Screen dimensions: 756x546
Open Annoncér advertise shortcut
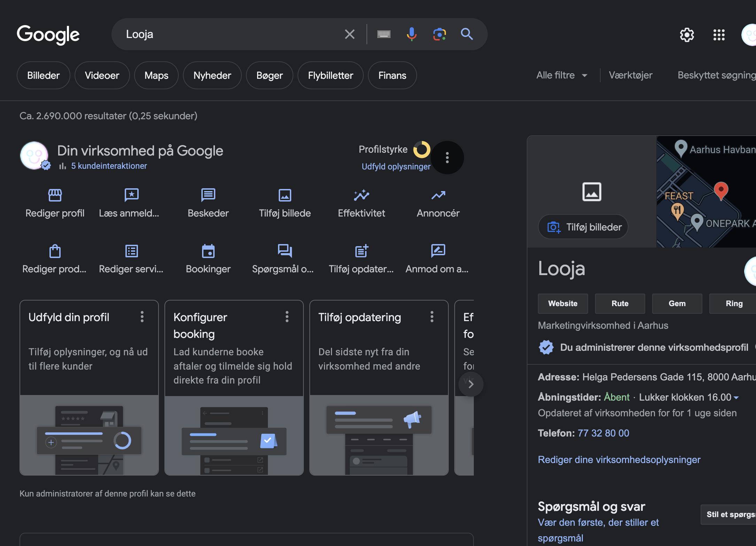pos(438,204)
